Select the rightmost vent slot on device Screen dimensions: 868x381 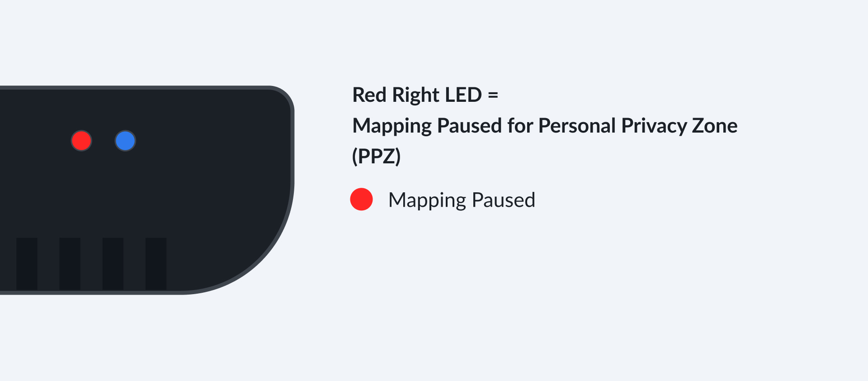156,263
